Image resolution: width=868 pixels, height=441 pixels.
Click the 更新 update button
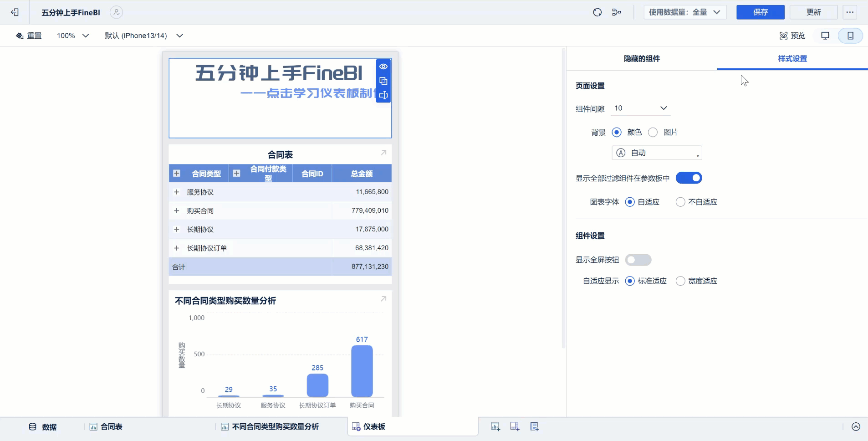click(x=813, y=12)
